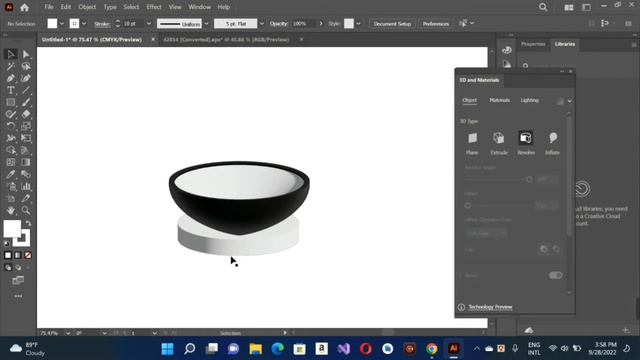The image size is (640, 360).
Task: Expand stroke weight dropdown
Action: coord(149,24)
